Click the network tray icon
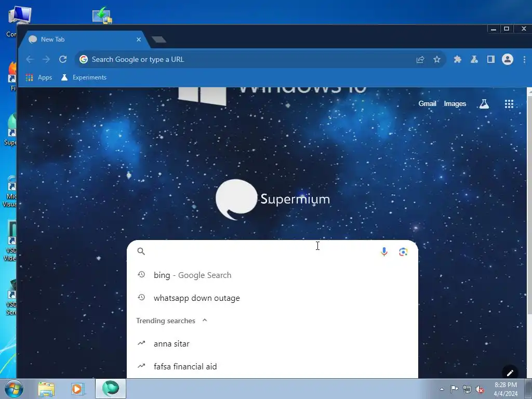Viewport: 532px width, 399px height. [467, 390]
